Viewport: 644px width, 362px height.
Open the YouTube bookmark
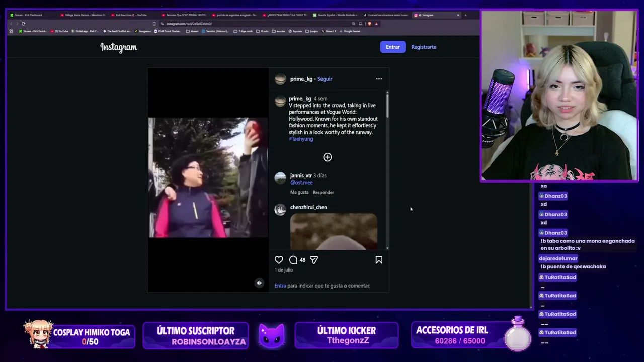click(x=59, y=31)
